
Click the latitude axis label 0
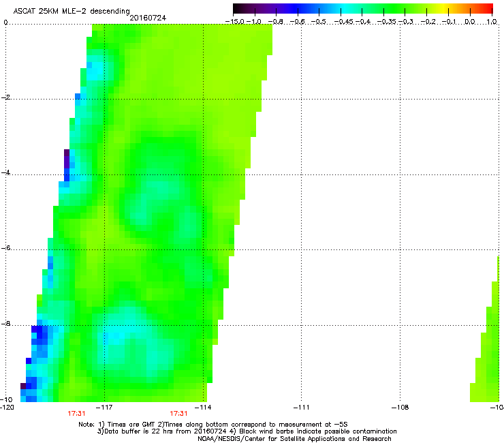pos(5,22)
